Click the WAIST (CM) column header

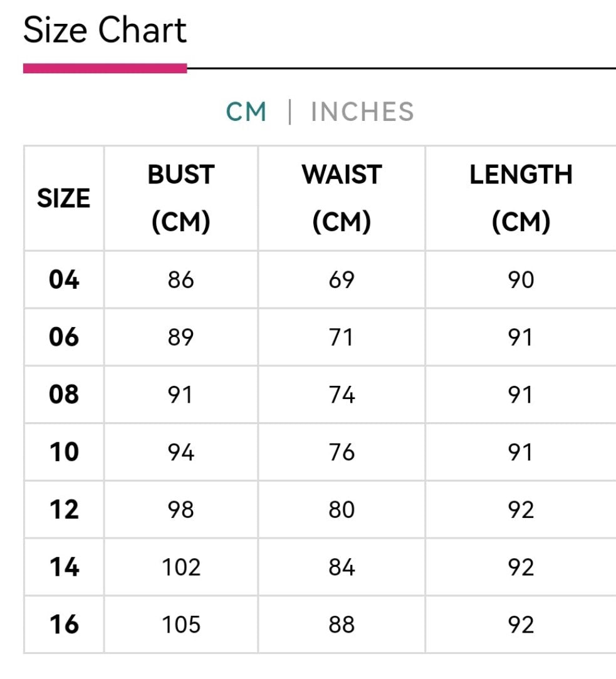342,199
